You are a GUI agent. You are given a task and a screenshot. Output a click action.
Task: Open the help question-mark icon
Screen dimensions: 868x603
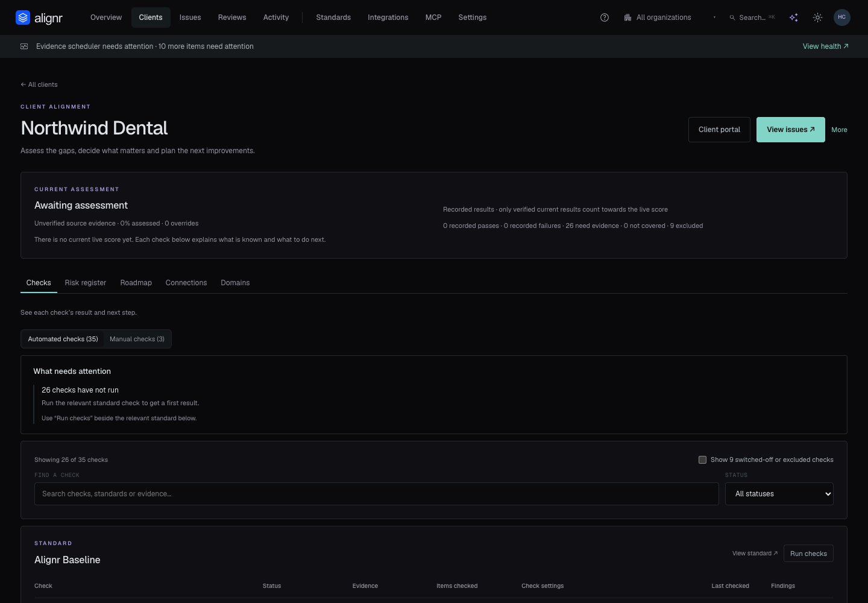605,17
